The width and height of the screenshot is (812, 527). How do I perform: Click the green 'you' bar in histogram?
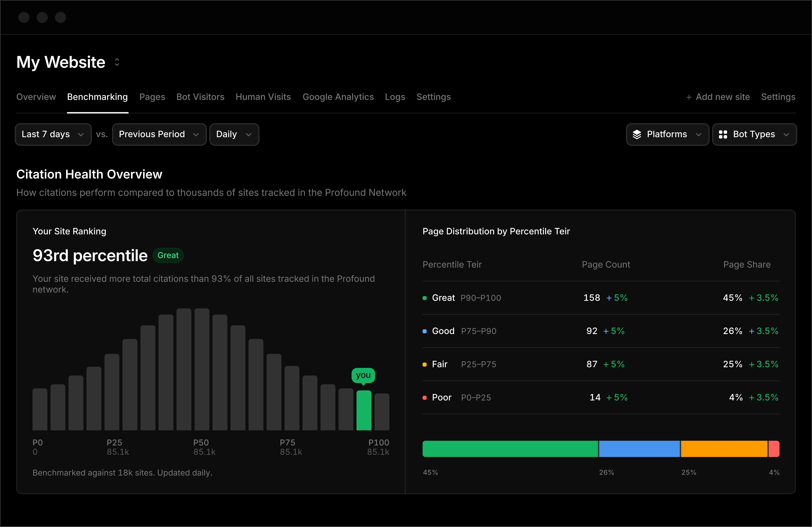tap(364, 410)
